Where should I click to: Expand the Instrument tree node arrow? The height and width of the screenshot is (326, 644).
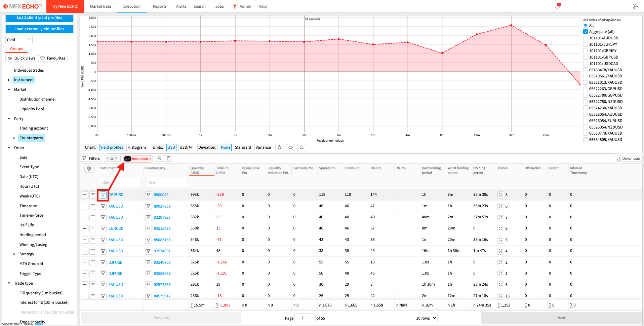pos(9,80)
